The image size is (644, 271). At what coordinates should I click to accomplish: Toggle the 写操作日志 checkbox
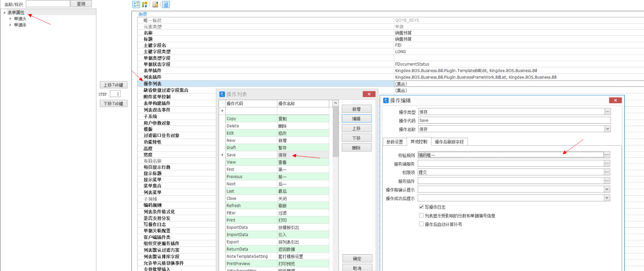421,207
